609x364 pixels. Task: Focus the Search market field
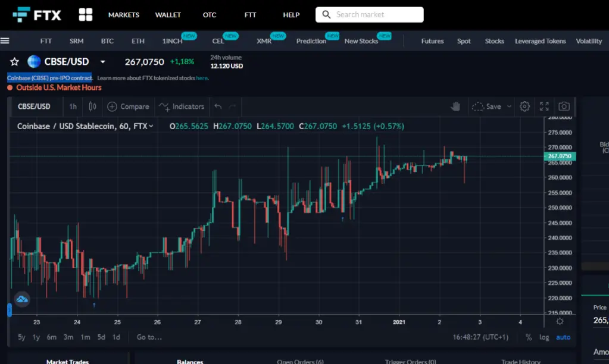(x=369, y=15)
